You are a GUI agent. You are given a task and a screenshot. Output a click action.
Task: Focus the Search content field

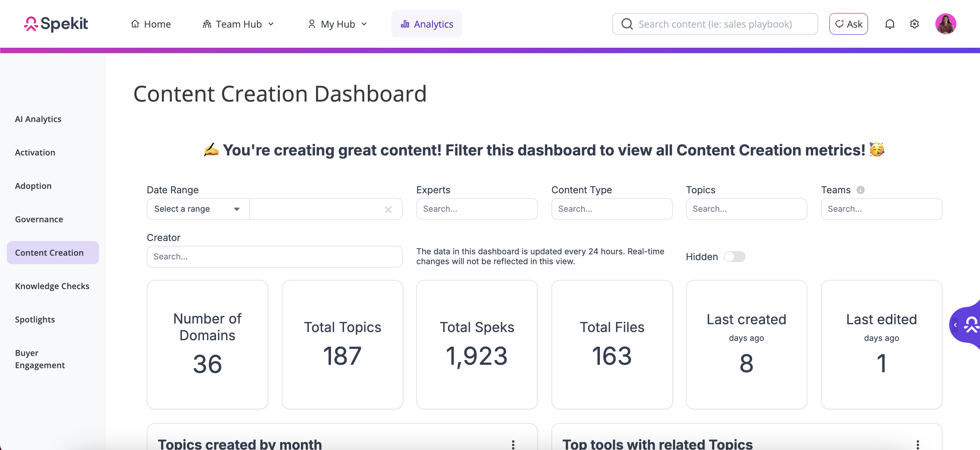[x=715, y=24]
